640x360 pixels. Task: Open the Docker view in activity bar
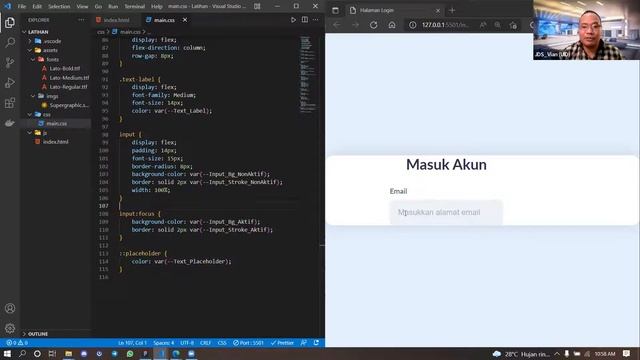pos(10,122)
